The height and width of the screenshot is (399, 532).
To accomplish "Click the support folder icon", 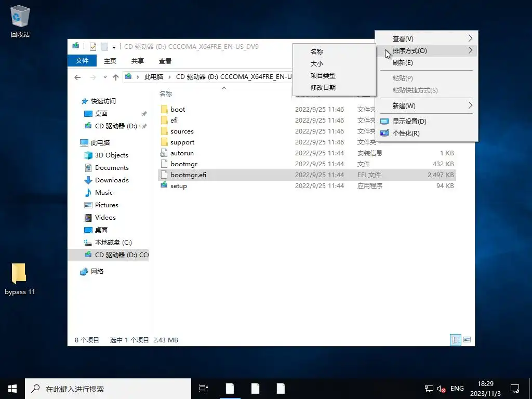I will pyautogui.click(x=164, y=142).
